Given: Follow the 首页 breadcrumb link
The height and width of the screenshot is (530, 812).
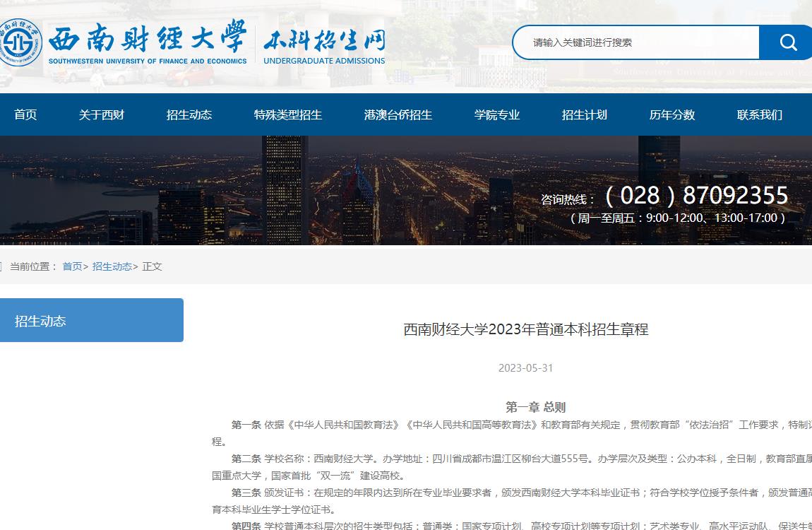Looking at the screenshot, I should click(x=72, y=266).
